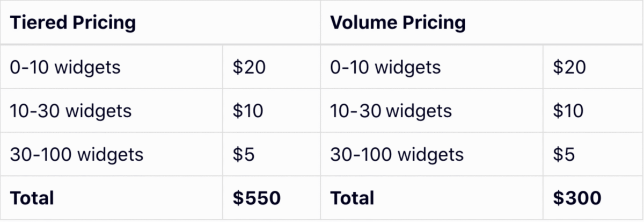This screenshot has height=222, width=644.
Task: Click $5 price in volume column
Action: click(x=563, y=155)
